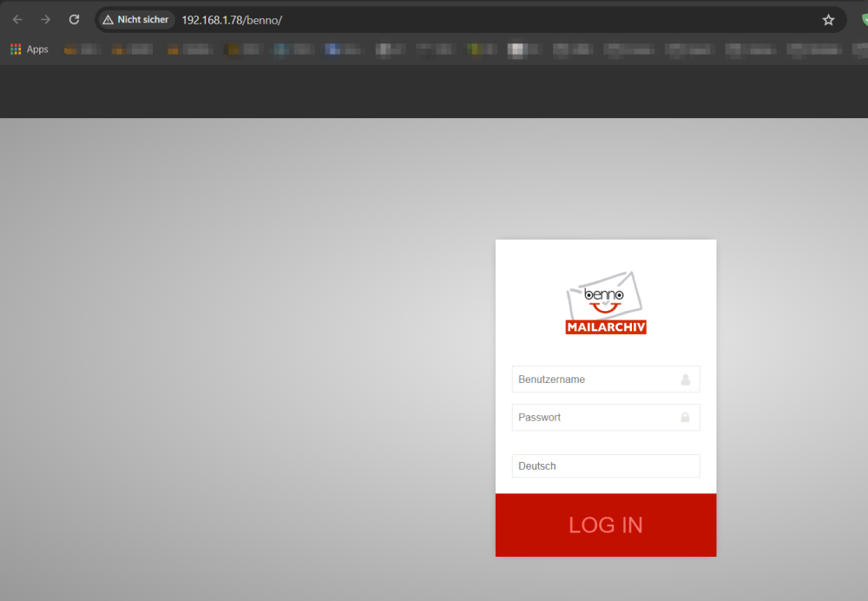
Task: Click the red LOG IN button
Action: 606,525
